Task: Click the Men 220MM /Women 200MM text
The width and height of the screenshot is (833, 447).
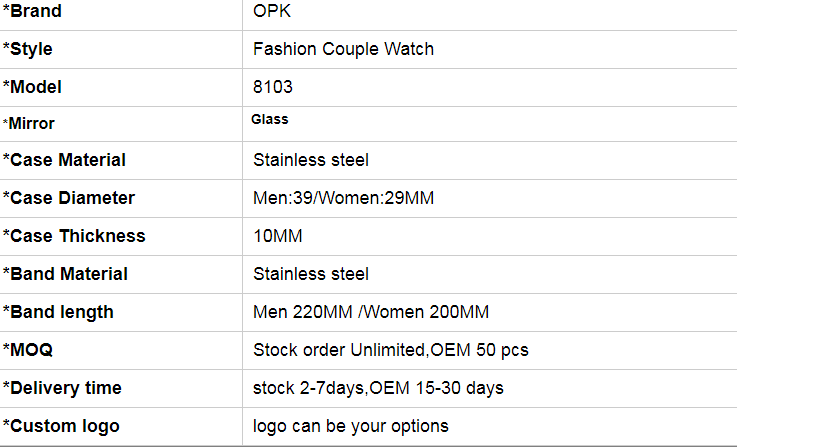Action: coord(371,312)
